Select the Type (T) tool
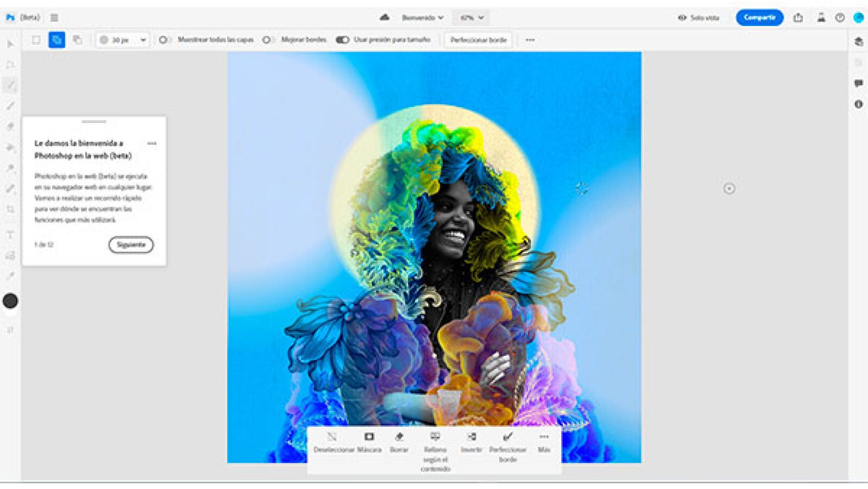868x489 pixels. (x=10, y=235)
